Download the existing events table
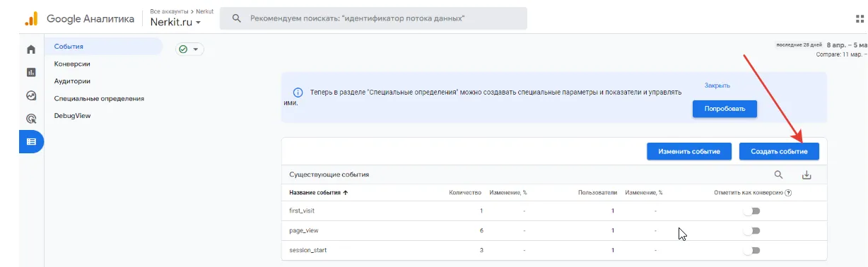The image size is (868, 267). pos(807,175)
